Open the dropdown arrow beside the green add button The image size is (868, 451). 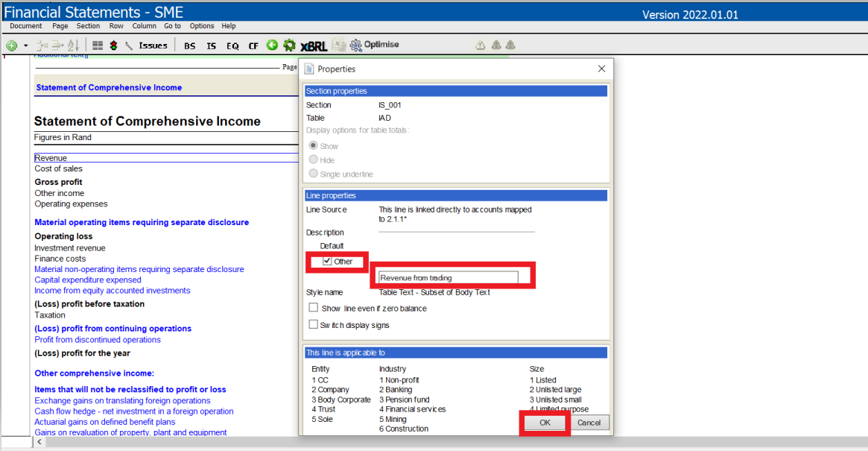[x=25, y=45]
